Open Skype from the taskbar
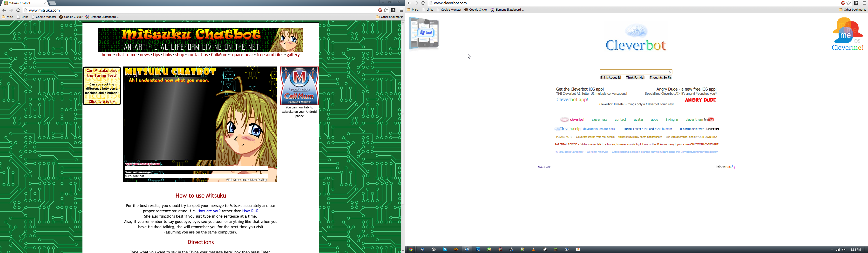868x253 pixels. (445, 250)
